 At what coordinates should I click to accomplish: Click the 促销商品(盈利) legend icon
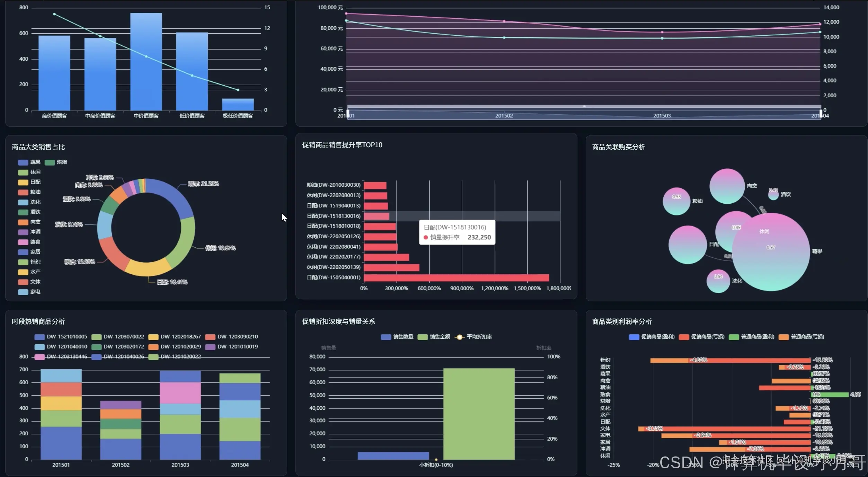tap(634, 337)
